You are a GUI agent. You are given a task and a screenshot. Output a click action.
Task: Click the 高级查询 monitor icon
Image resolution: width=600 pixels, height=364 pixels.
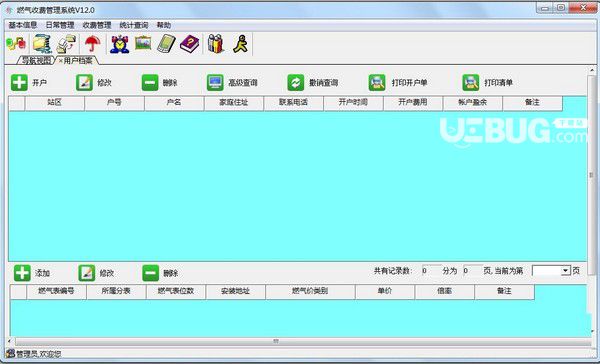[x=215, y=83]
